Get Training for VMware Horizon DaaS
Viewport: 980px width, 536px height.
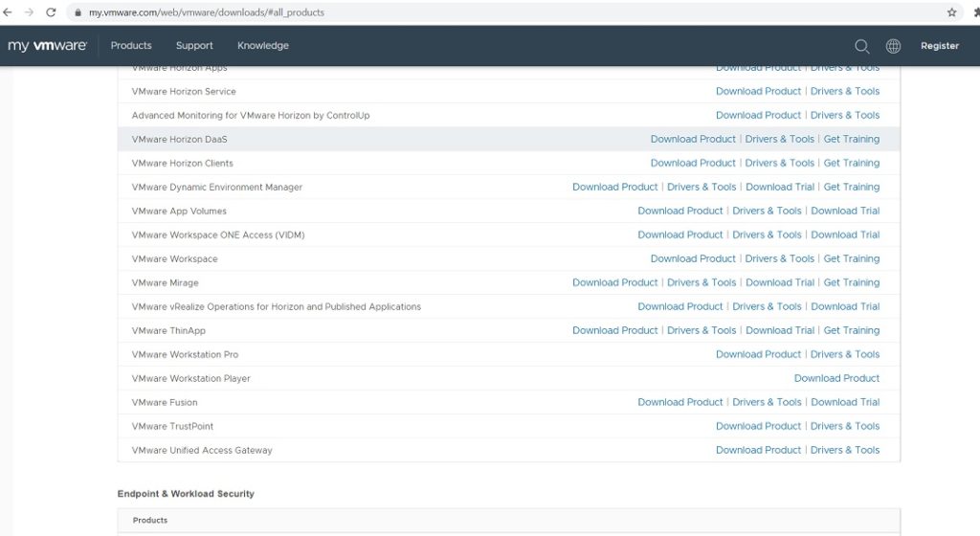click(x=851, y=139)
